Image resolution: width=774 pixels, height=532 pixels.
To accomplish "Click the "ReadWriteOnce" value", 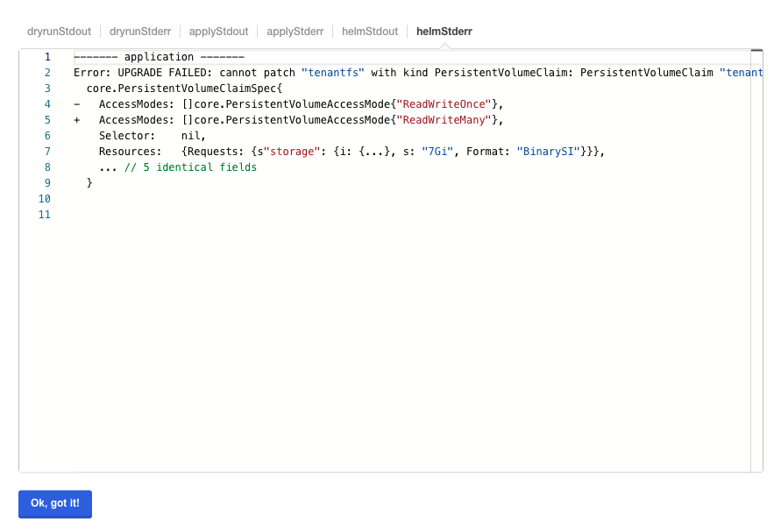I will pos(444,104).
